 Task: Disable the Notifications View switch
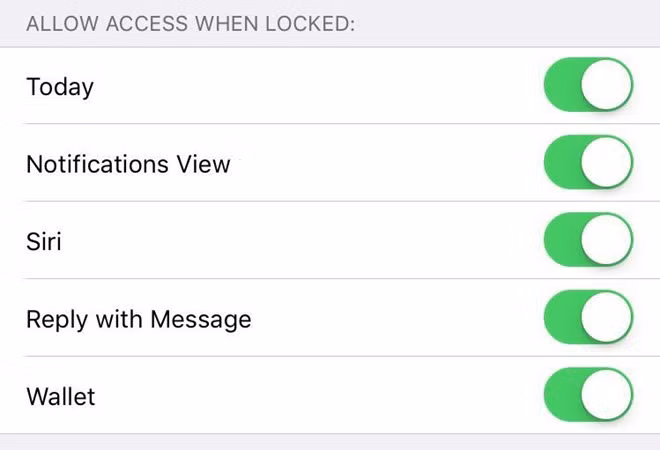tap(588, 163)
